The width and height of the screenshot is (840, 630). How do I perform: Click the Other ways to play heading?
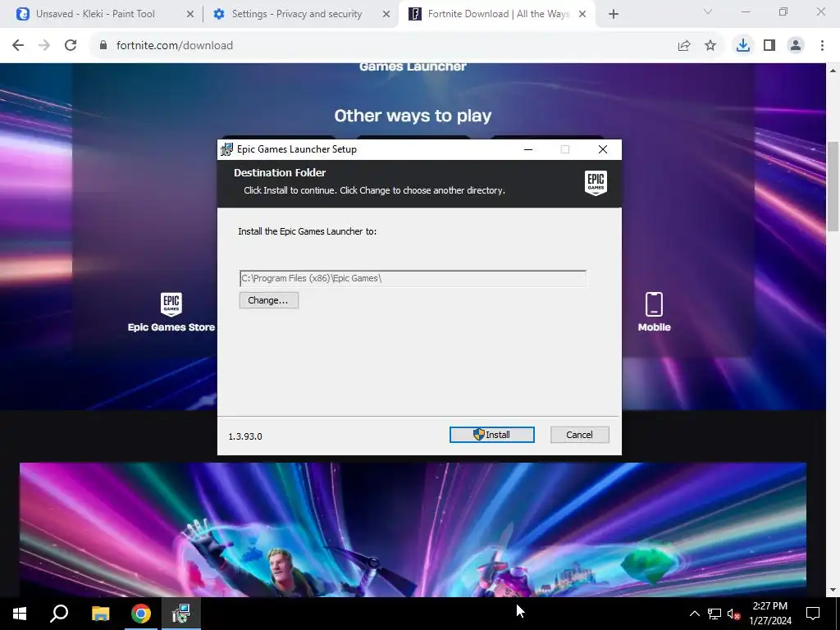tap(413, 116)
